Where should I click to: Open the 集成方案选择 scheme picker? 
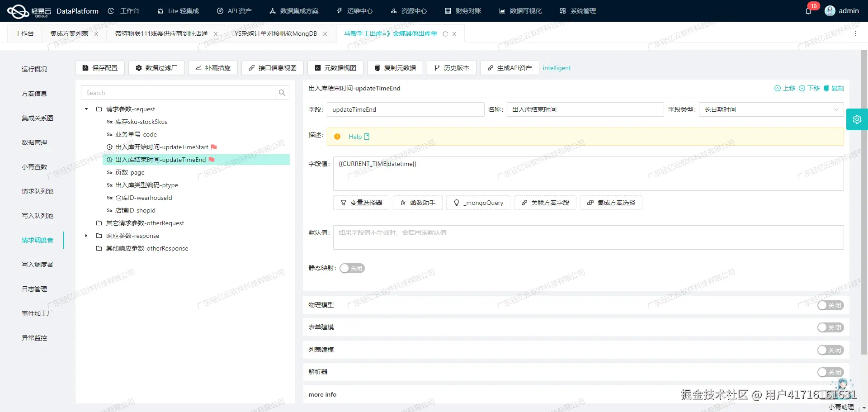pos(611,203)
